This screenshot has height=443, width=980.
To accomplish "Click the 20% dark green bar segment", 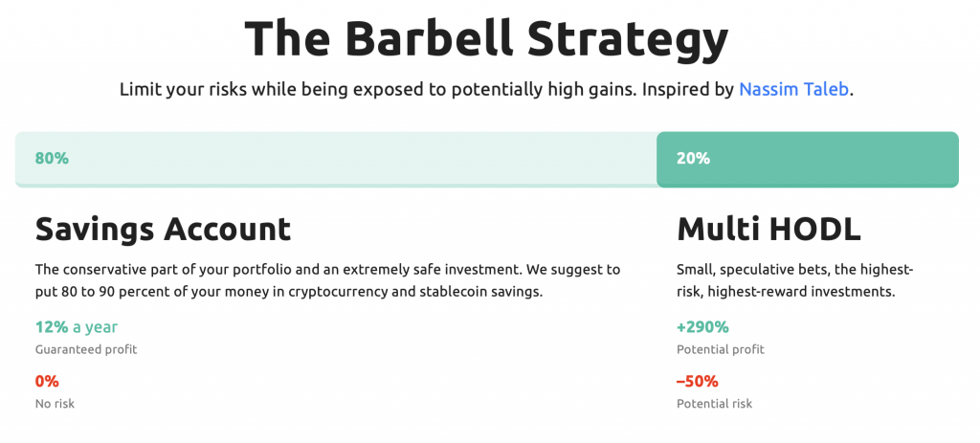I will click(808, 160).
